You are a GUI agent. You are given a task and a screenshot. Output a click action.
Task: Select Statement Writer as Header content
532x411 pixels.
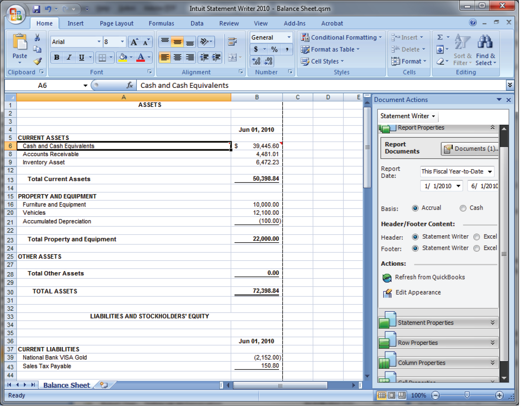coord(415,237)
